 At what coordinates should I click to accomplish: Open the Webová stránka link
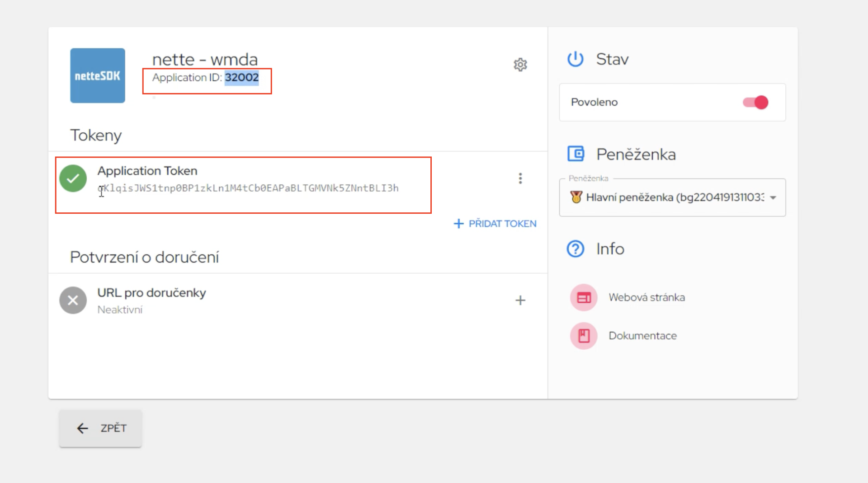[x=646, y=298]
